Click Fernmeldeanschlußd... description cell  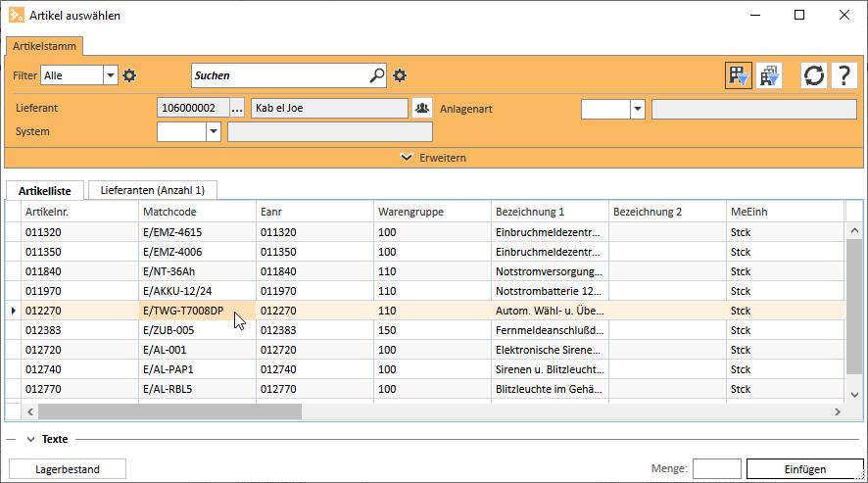click(x=550, y=330)
